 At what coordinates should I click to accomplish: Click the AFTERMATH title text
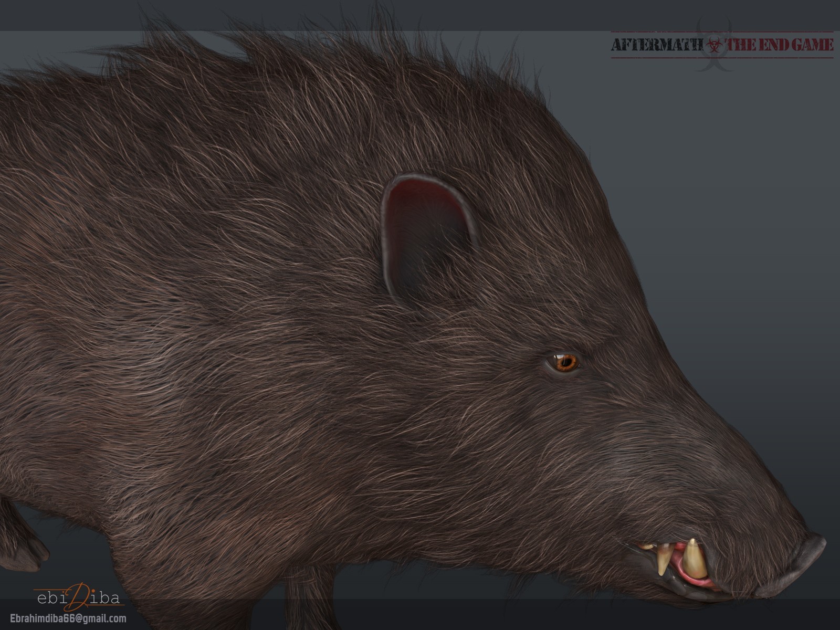[x=658, y=45]
